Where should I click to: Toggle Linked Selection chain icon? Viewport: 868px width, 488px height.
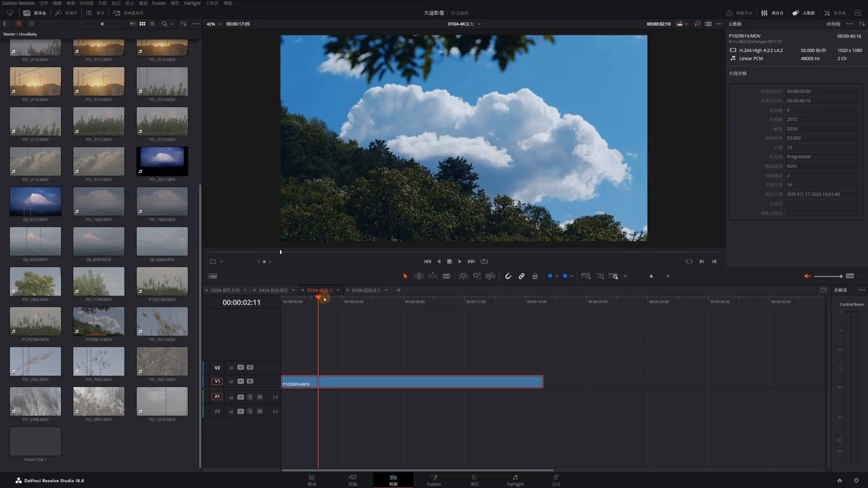click(521, 276)
